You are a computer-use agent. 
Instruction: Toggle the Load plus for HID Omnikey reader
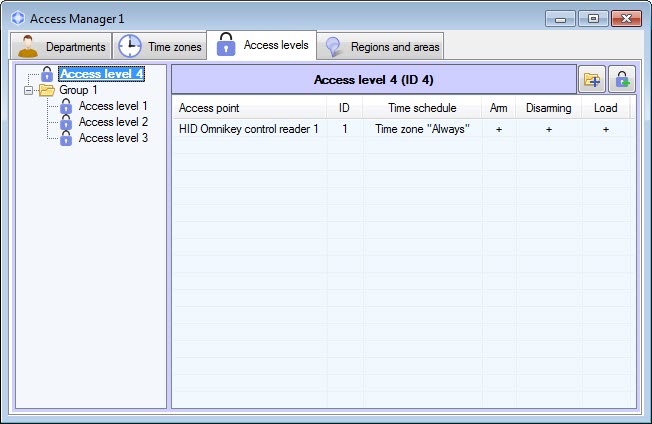point(606,130)
